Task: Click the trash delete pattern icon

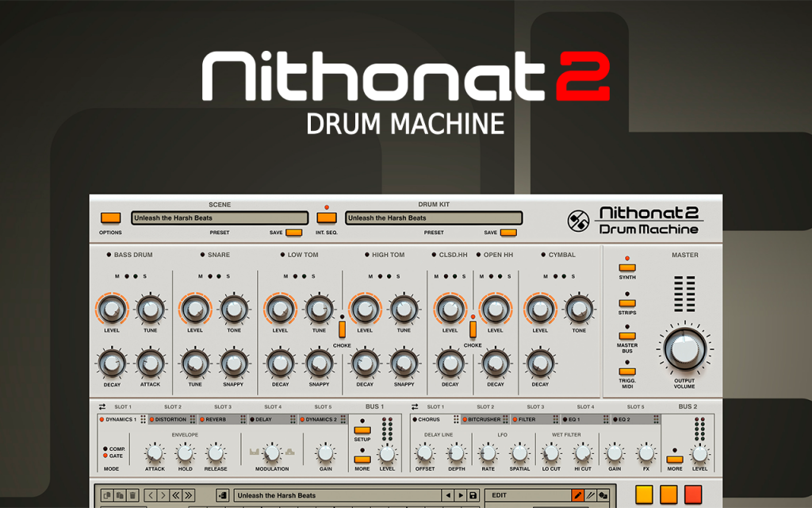Action: (132, 495)
